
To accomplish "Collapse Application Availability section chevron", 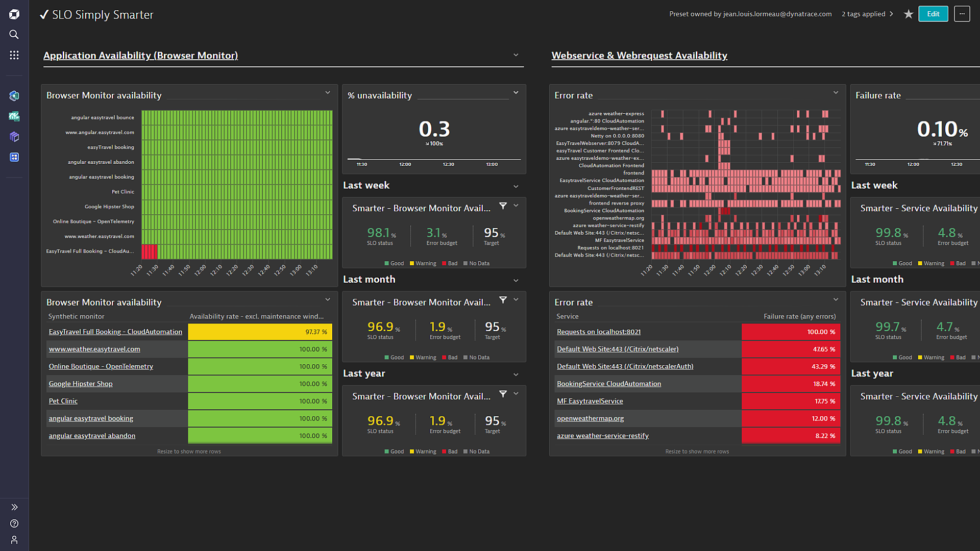I will (516, 55).
